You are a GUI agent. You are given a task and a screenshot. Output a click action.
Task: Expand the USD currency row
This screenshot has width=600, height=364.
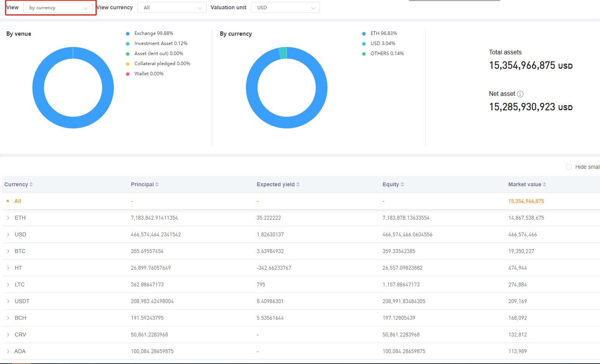8,234
